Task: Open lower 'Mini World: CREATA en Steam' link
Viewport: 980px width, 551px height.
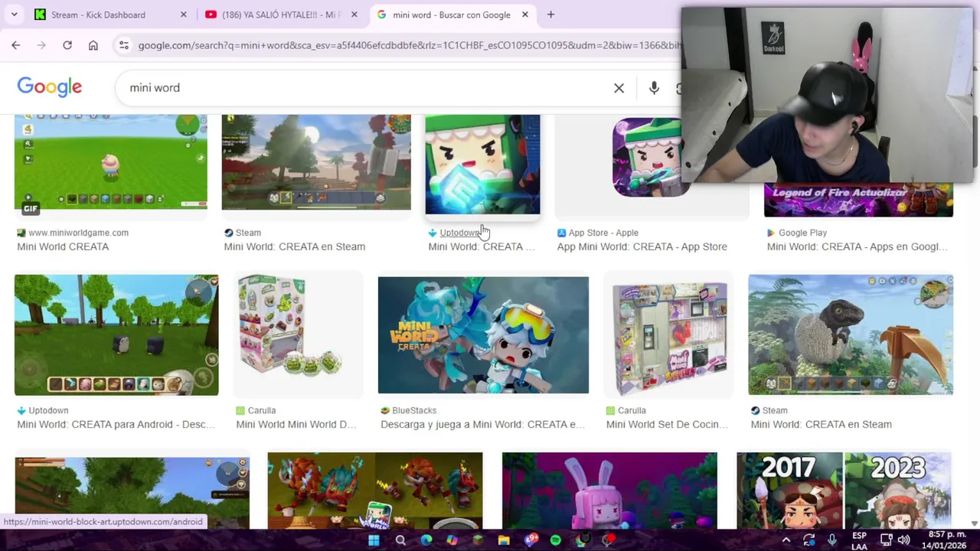Action: click(821, 424)
